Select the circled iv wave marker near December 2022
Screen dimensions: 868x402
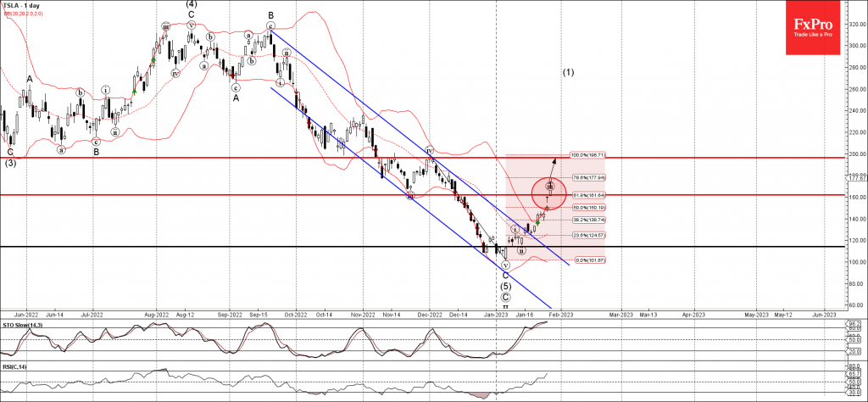click(431, 150)
